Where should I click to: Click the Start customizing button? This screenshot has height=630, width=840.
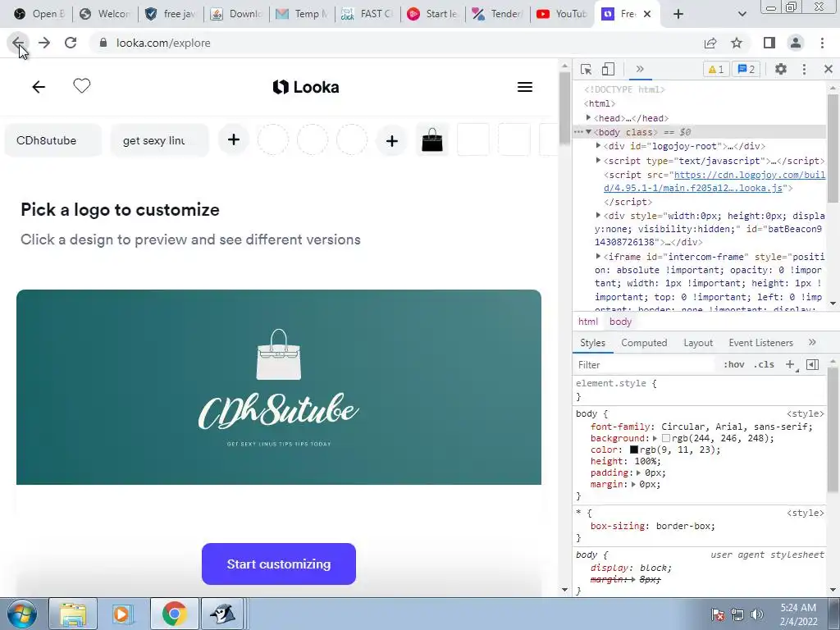(279, 564)
